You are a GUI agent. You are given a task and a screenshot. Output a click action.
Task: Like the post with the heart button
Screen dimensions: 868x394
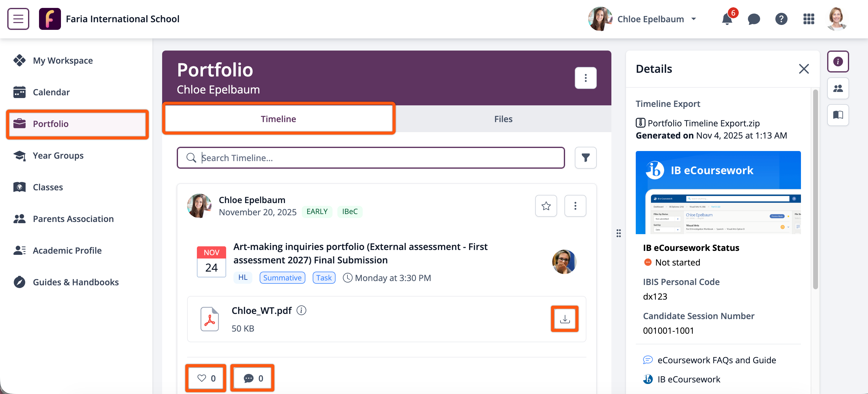point(206,378)
